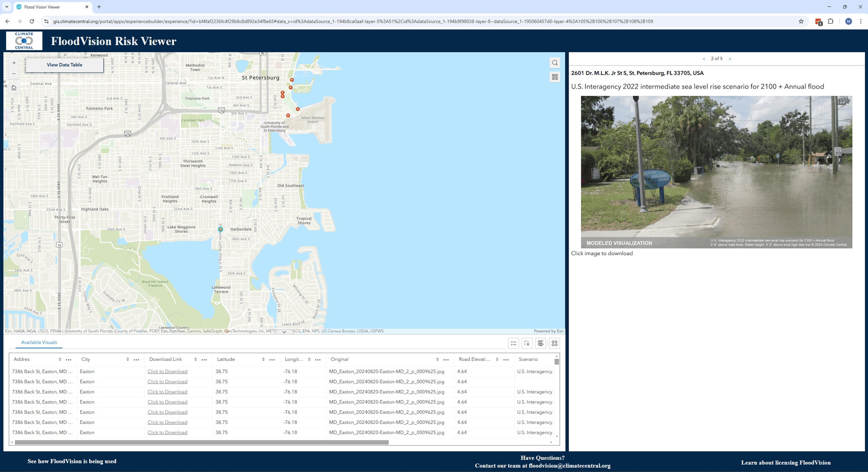Open Download Link column options menu
The width and height of the screenshot is (868, 472).
tap(204, 360)
